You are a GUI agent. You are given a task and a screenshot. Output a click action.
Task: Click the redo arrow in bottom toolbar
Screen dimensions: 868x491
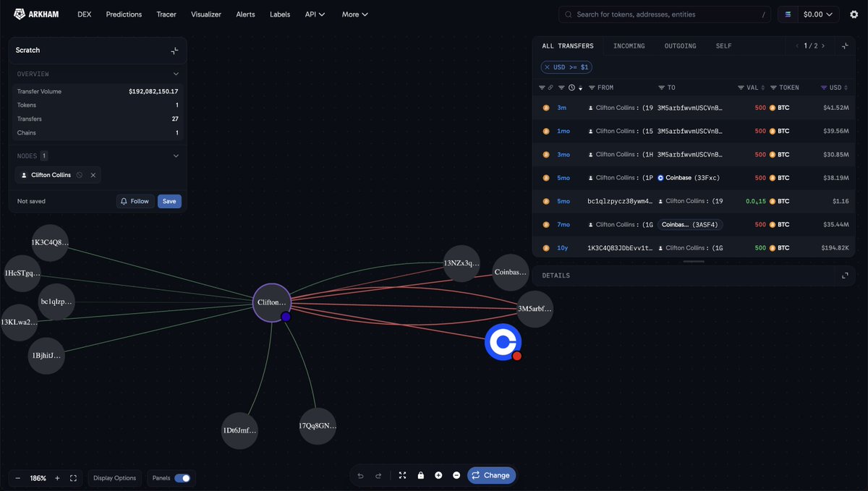point(378,475)
